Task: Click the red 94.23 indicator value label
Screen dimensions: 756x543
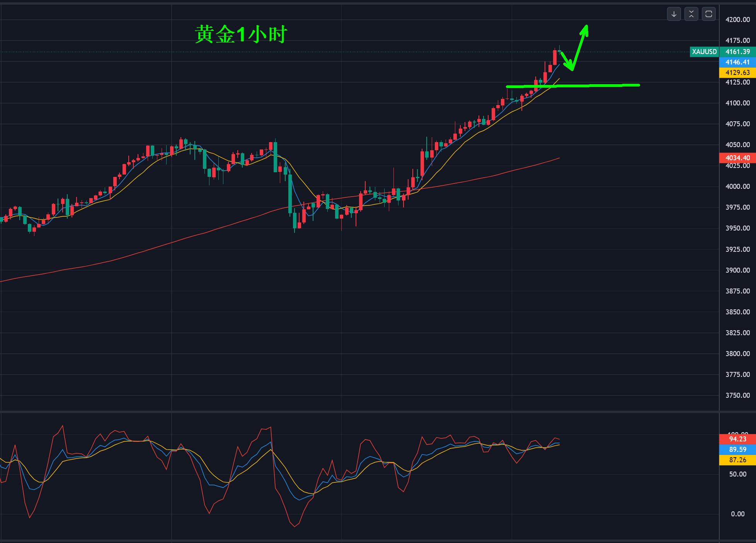Action: pos(737,439)
